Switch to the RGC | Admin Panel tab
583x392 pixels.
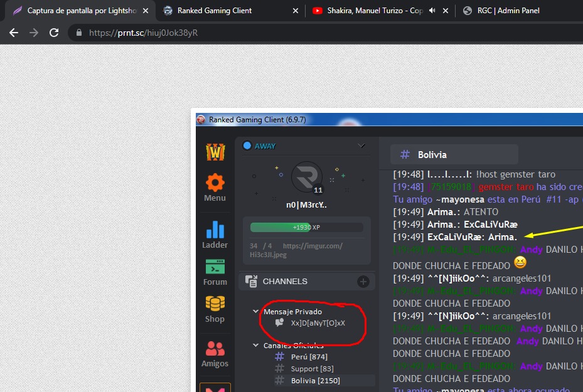pos(508,11)
